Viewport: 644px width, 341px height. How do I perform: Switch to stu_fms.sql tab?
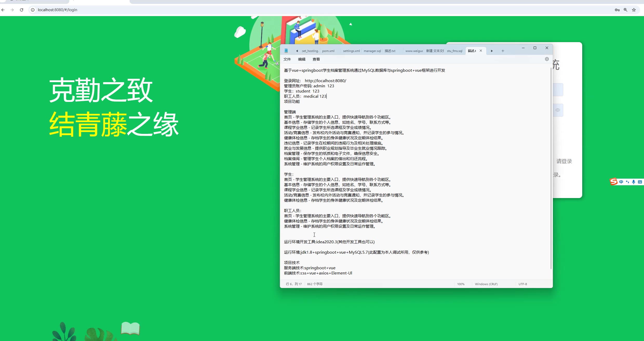[455, 51]
